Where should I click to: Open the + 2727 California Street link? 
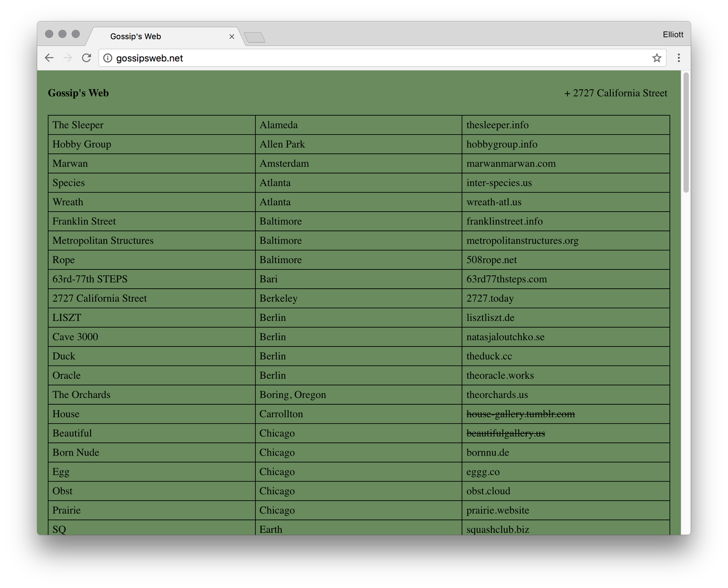point(616,93)
